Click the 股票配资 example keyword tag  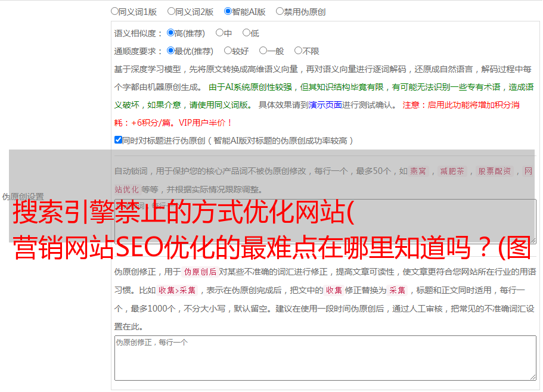coord(495,171)
